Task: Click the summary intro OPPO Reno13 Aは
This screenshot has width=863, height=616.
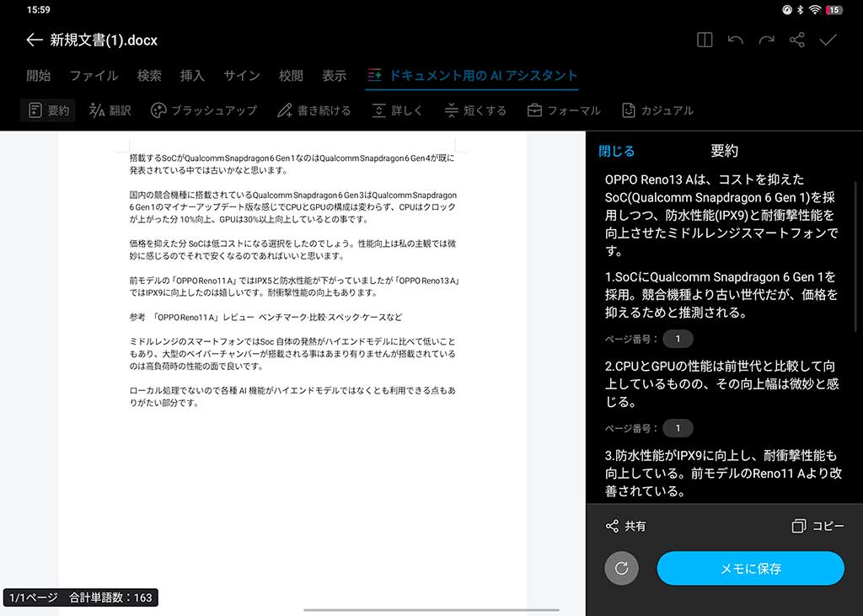Action: pyautogui.click(x=721, y=215)
